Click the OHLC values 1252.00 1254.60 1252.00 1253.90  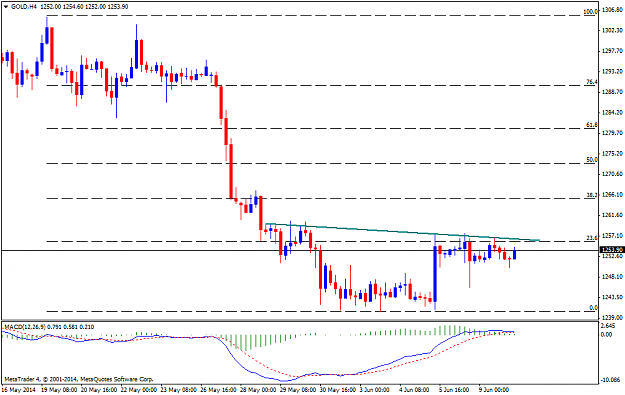tap(84, 7)
